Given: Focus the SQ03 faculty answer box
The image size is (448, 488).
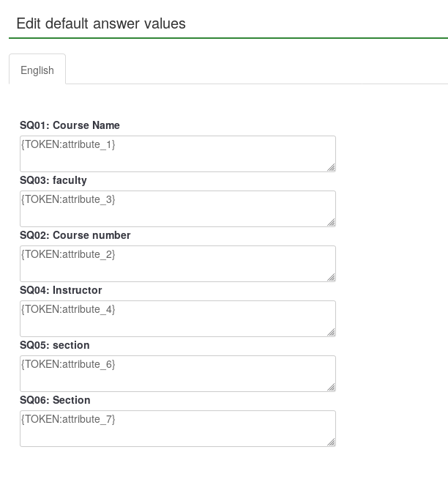Looking at the screenshot, I should (x=177, y=209).
